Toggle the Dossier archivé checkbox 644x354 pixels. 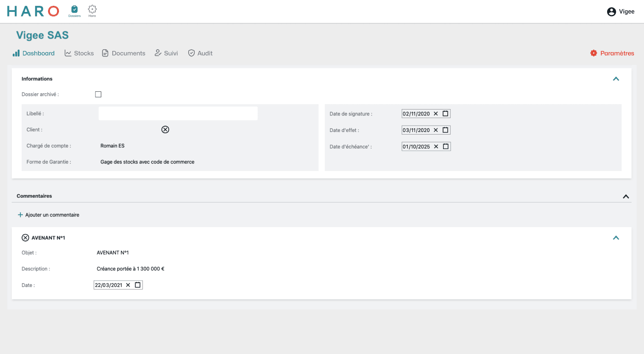[x=98, y=94]
